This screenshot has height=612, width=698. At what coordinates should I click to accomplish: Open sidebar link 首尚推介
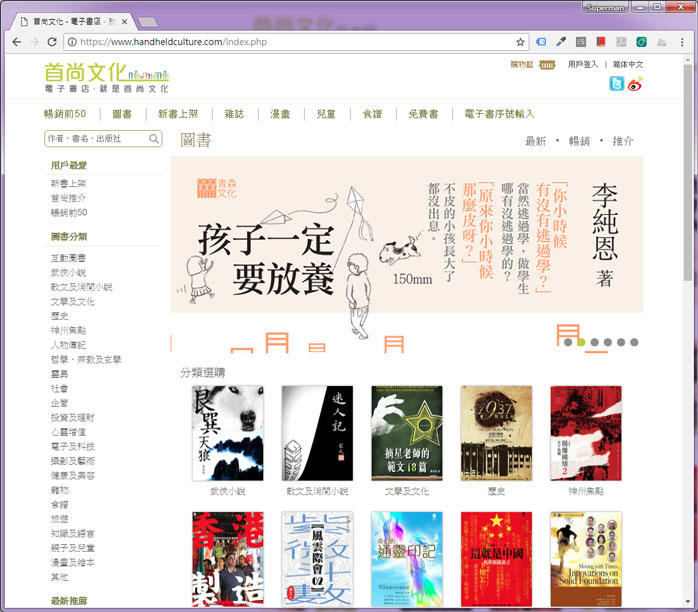coord(68,198)
